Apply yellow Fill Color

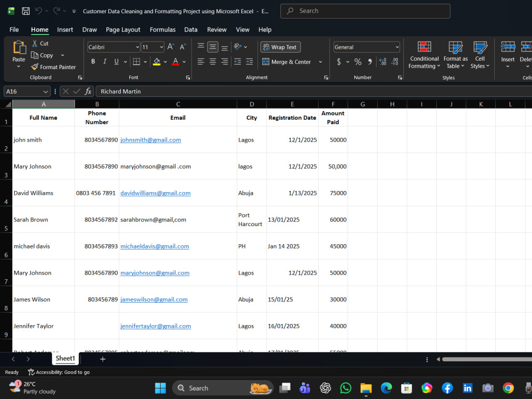(156, 62)
